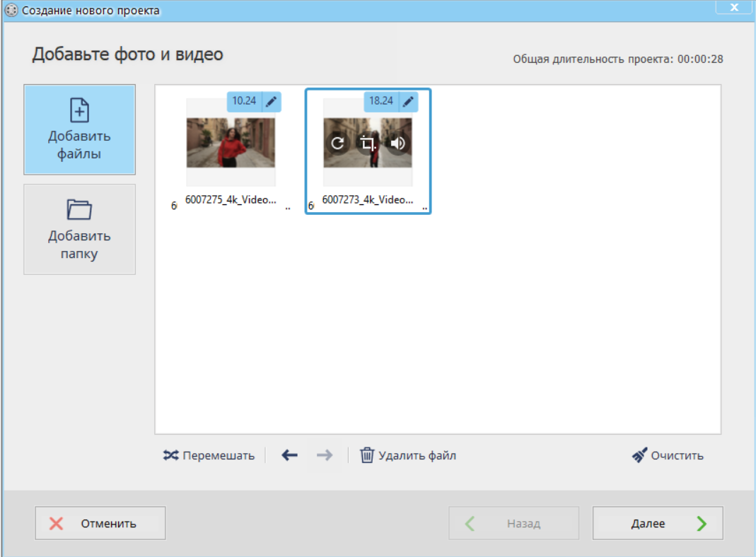This screenshot has height=557, width=756.
Task: Select the first video thumbnail with the woman in red
Action: (x=231, y=143)
